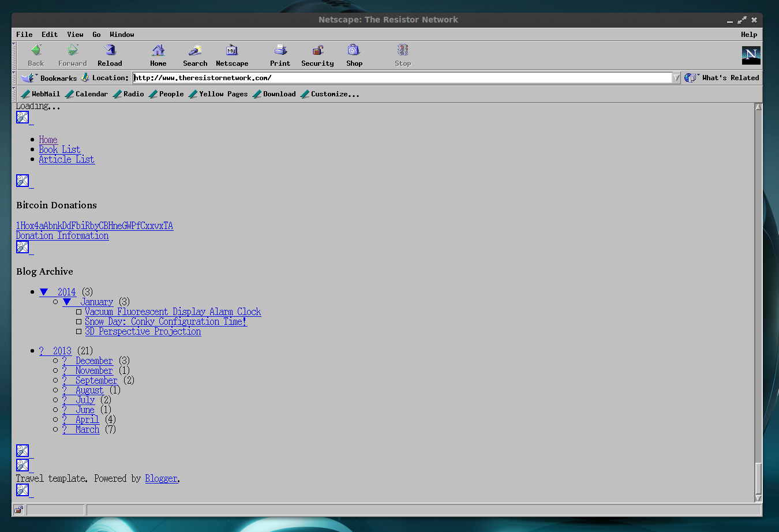Minimize the Netscape window
This screenshot has height=532, width=779.
coord(729,20)
